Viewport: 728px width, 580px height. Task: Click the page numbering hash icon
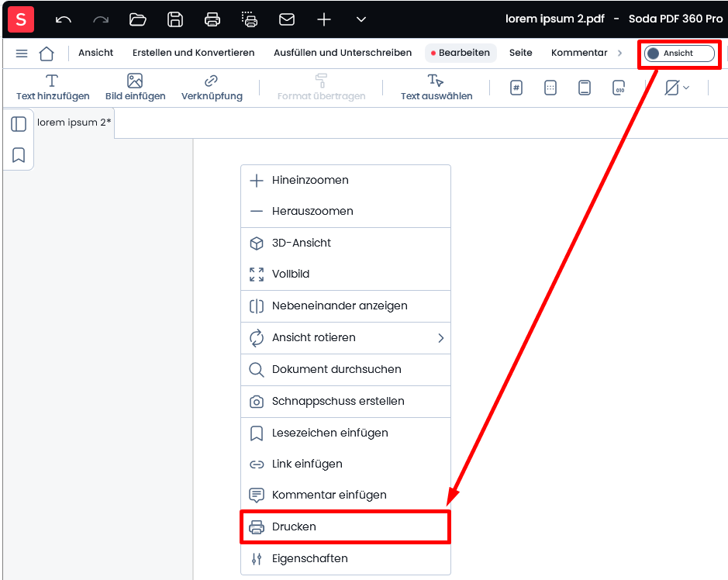coord(516,88)
